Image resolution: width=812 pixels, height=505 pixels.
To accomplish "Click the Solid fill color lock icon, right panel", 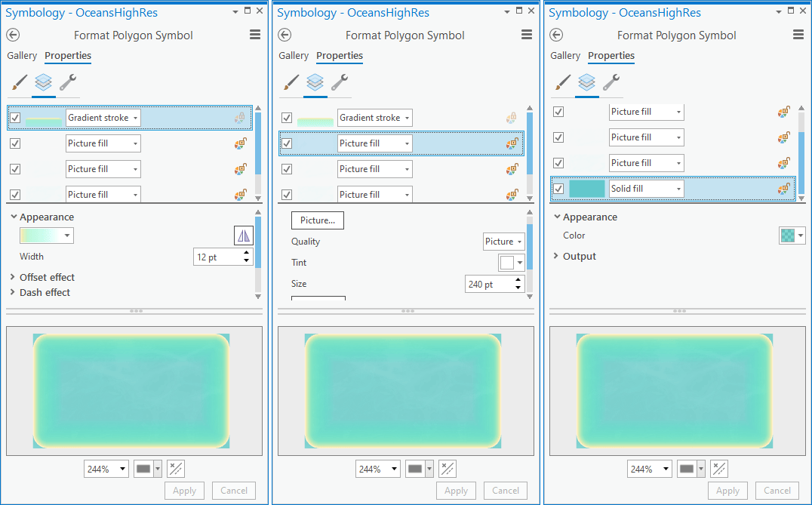I will click(x=783, y=189).
